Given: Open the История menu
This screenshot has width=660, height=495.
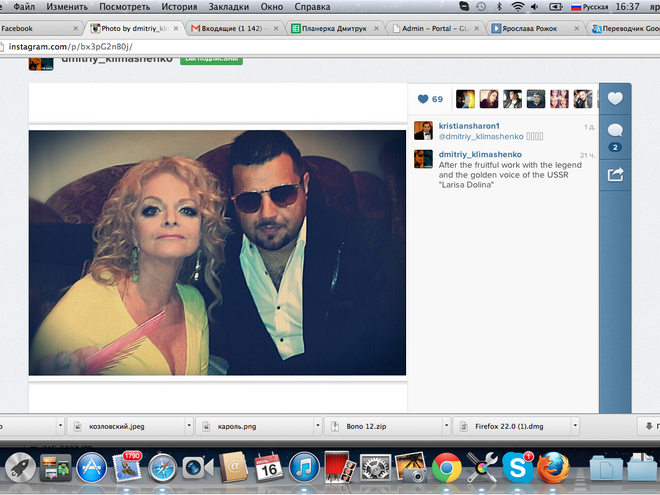Looking at the screenshot, I should tap(179, 7).
